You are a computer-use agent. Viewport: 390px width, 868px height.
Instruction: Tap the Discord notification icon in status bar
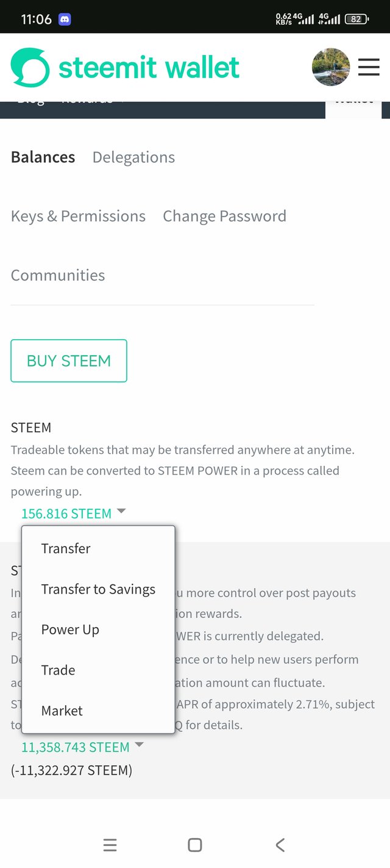[65, 19]
